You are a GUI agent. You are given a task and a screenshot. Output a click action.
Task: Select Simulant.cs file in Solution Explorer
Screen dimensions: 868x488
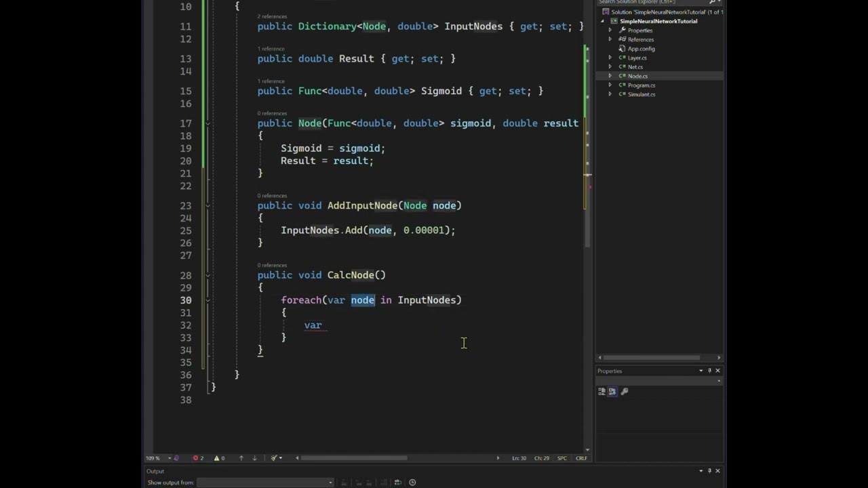(x=641, y=94)
